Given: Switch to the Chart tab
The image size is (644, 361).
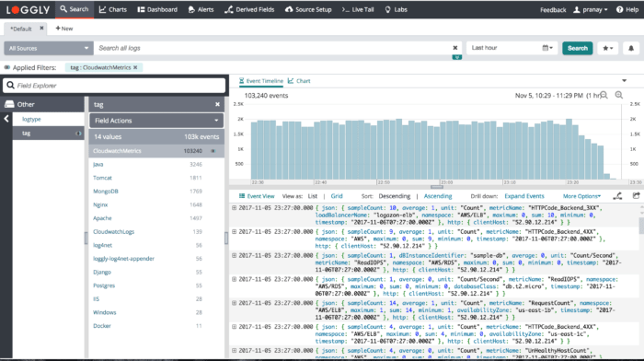Looking at the screenshot, I should (x=299, y=81).
